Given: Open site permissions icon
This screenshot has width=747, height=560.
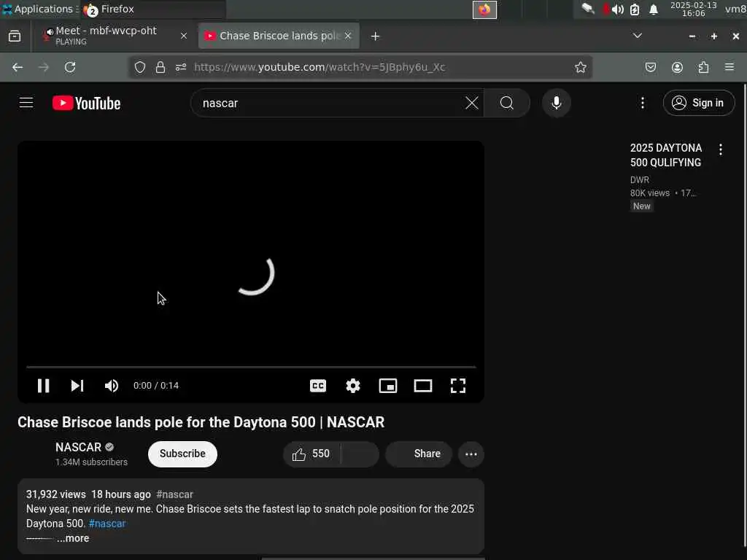Looking at the screenshot, I should pyautogui.click(x=181, y=67).
